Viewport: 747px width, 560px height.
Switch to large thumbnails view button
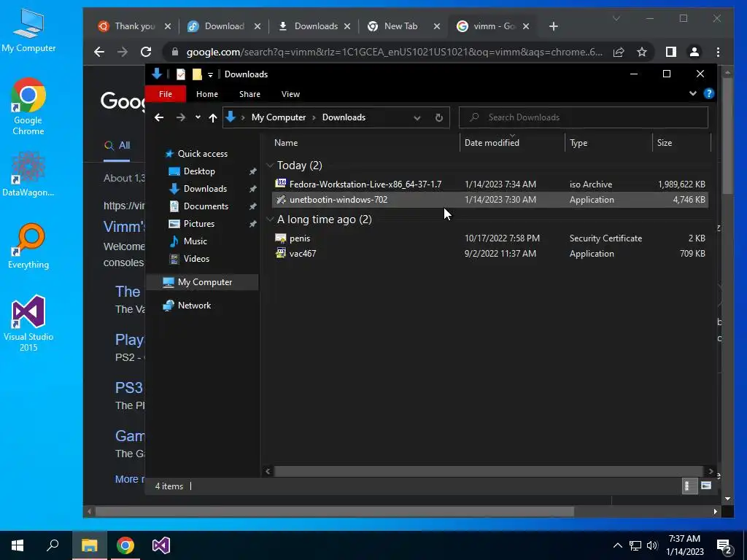[x=706, y=486]
